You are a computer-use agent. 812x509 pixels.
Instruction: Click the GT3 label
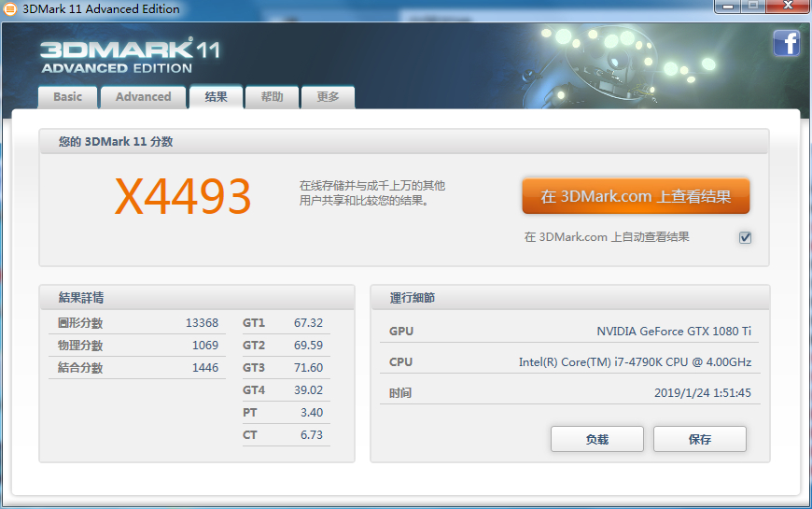tap(254, 367)
